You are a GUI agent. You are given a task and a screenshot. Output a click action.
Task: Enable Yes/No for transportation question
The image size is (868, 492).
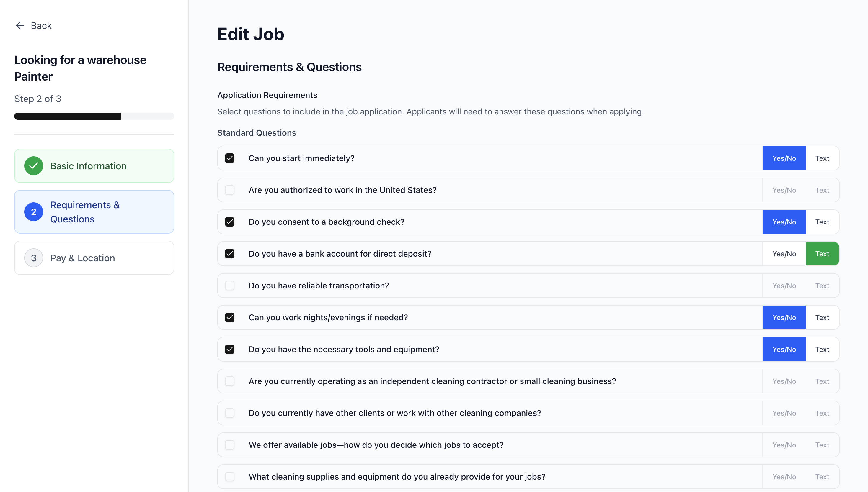click(x=784, y=285)
